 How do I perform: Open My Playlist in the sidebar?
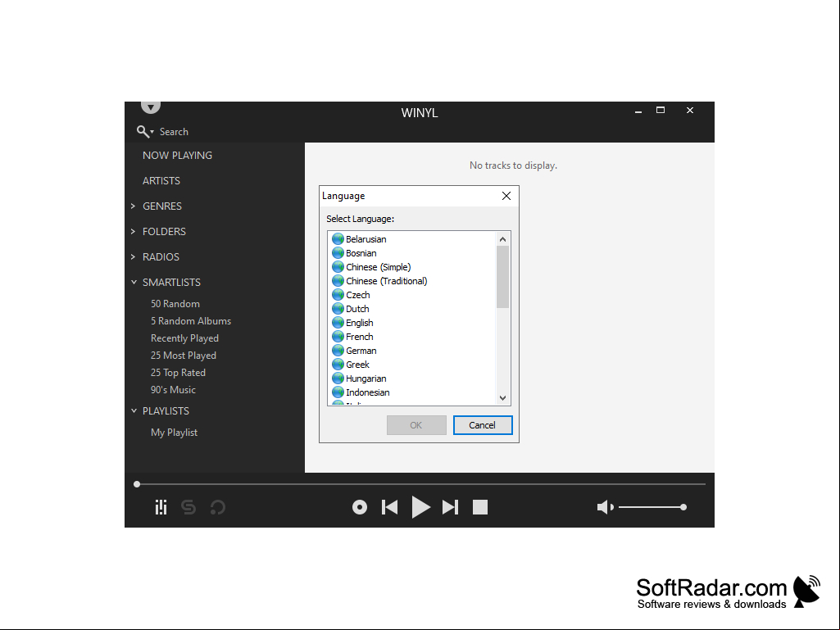pos(174,433)
